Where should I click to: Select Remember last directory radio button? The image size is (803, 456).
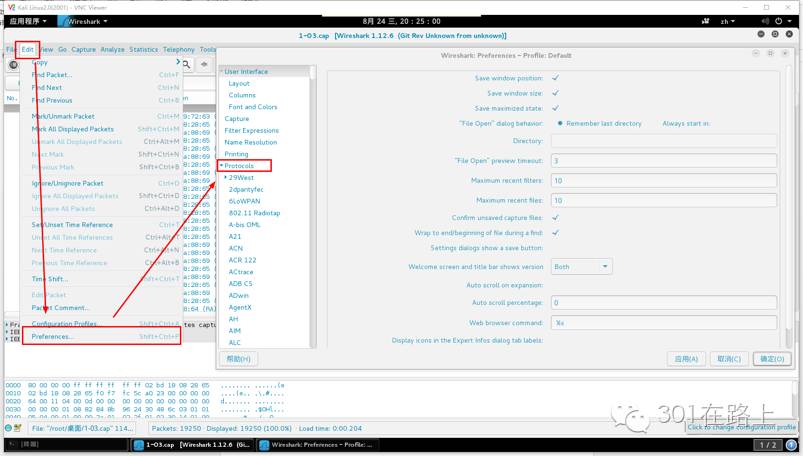point(560,123)
